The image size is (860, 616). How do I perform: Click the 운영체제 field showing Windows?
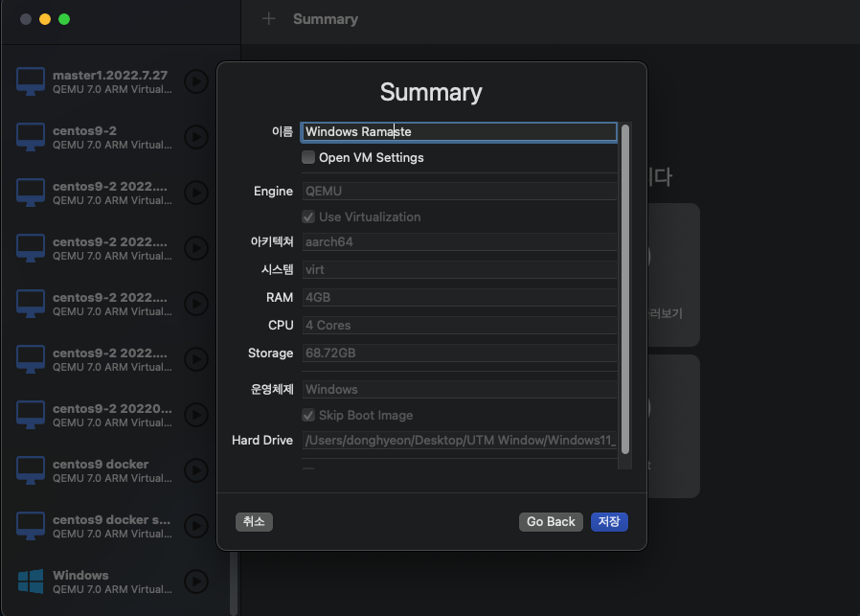click(x=459, y=390)
